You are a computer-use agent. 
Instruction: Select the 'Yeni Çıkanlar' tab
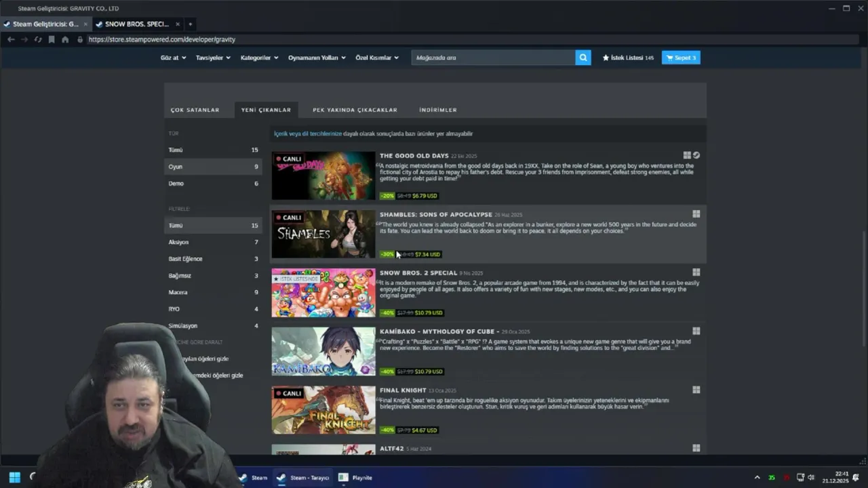point(266,110)
